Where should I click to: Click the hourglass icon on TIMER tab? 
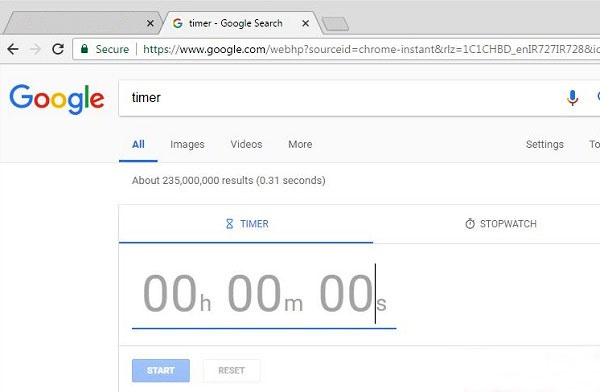tap(229, 224)
